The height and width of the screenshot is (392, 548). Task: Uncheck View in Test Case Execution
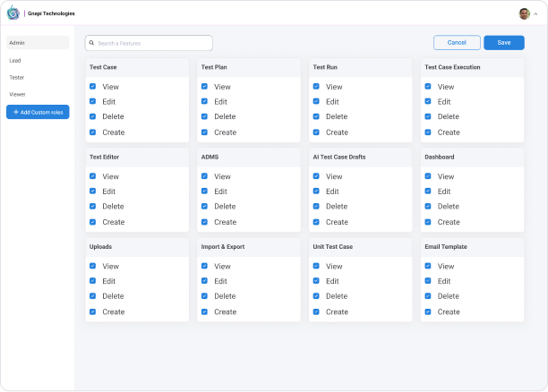pyautogui.click(x=428, y=86)
